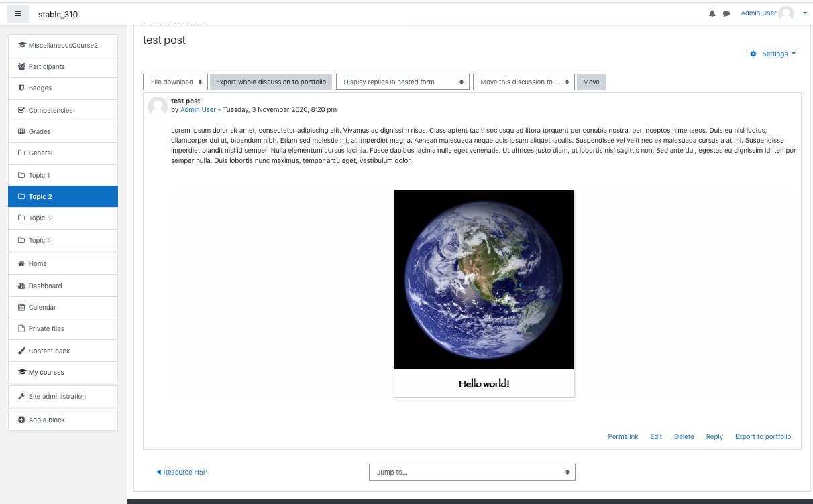Click Add a block in sidebar
The image size is (813, 504).
(x=63, y=420)
